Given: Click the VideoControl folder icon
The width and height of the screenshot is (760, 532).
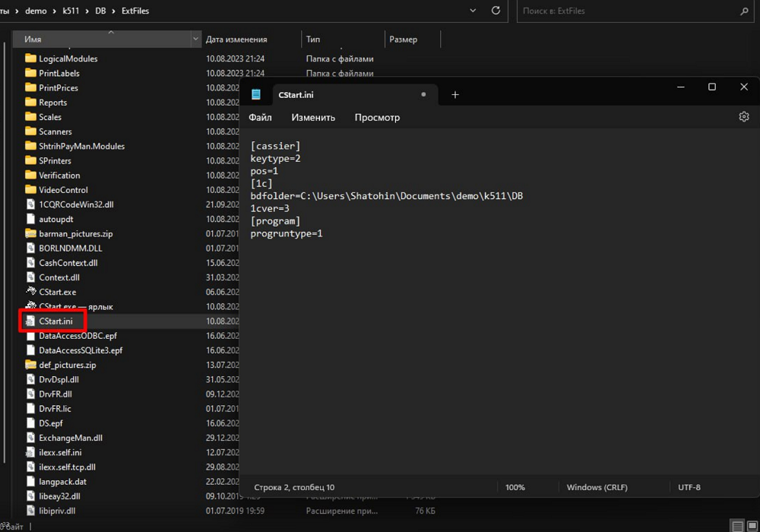Looking at the screenshot, I should coord(30,189).
